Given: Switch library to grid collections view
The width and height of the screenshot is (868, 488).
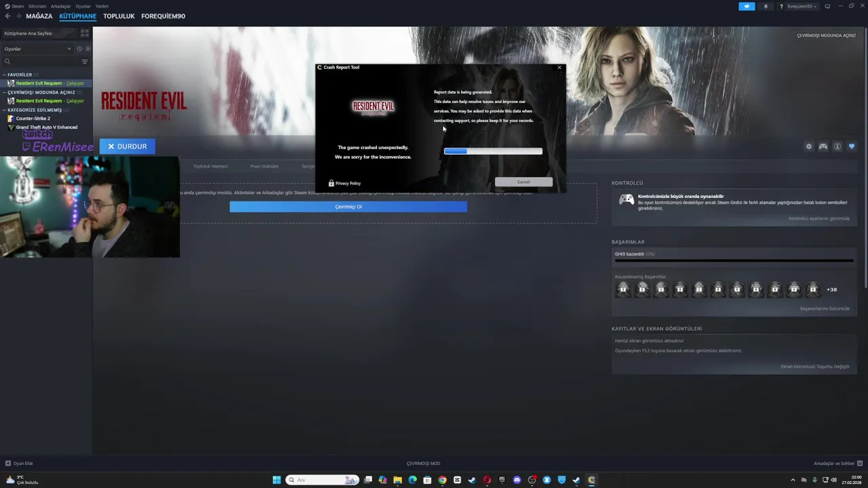Looking at the screenshot, I should (x=85, y=33).
